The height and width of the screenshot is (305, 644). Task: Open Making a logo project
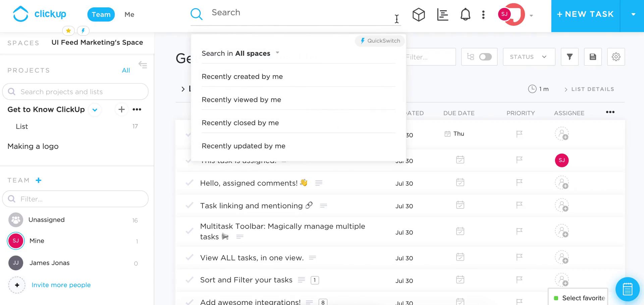[x=33, y=146]
